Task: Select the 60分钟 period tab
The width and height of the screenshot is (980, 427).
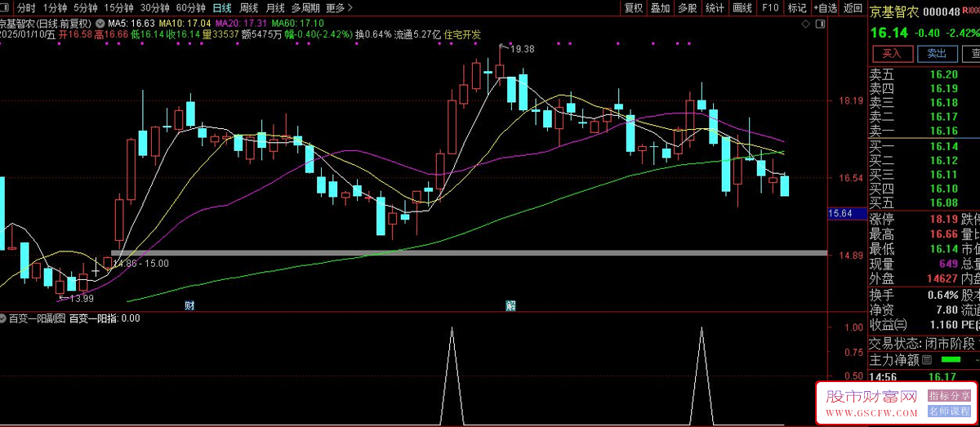Action: 190,8
